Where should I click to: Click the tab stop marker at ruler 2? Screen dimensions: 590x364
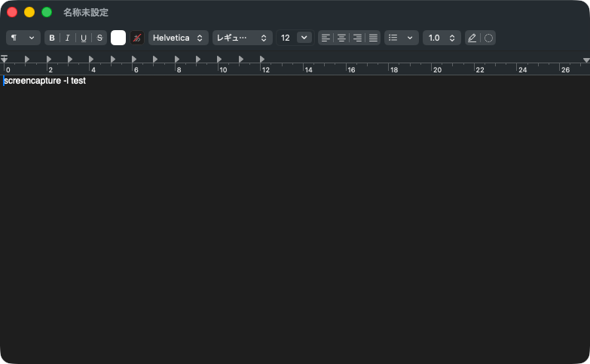coord(48,59)
